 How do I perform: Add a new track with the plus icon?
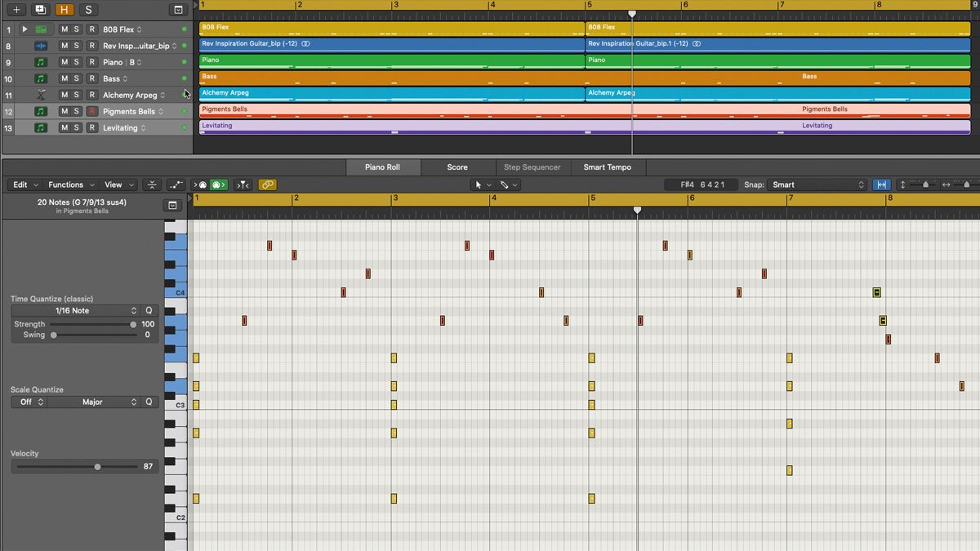pyautogui.click(x=16, y=10)
